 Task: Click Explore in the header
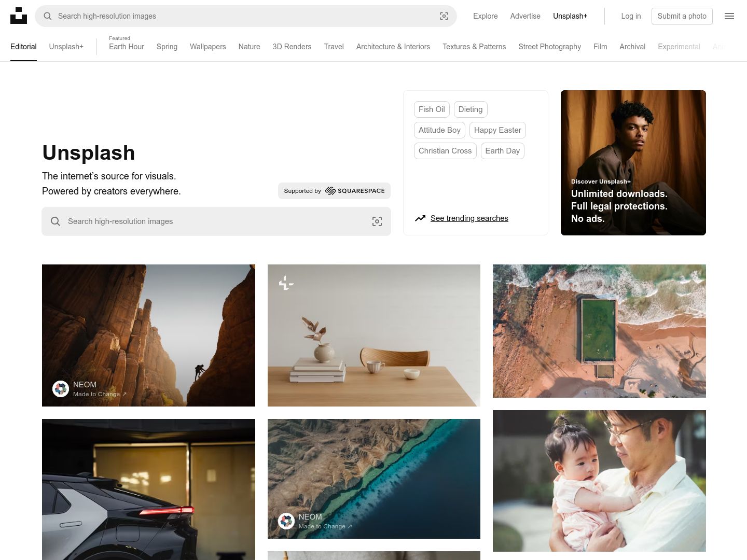486,16
